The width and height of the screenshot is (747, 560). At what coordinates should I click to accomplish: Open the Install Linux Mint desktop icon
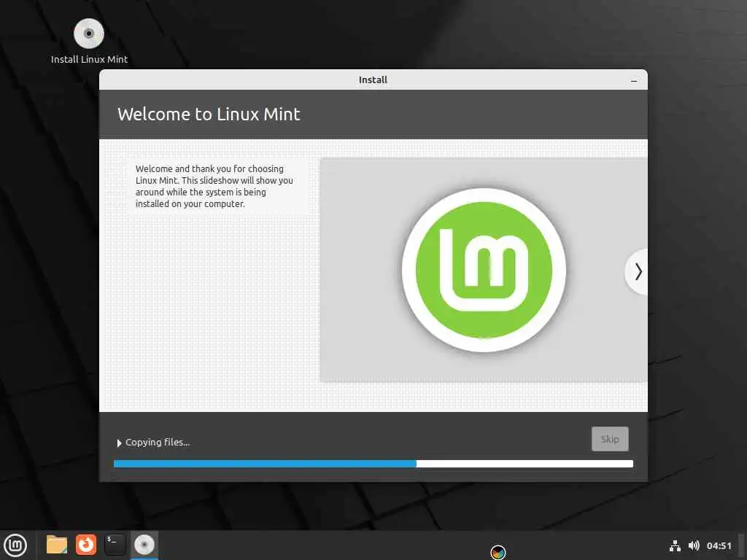(89, 41)
